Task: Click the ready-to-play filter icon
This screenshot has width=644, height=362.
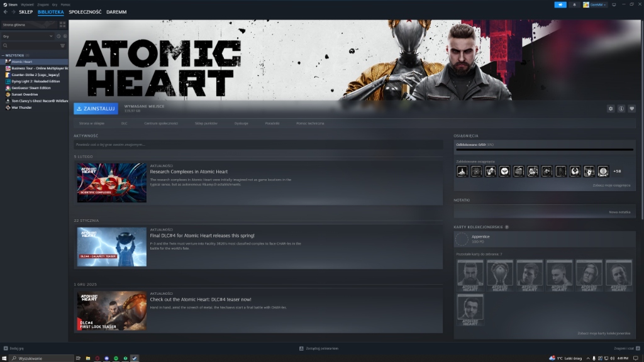Action: (x=65, y=36)
